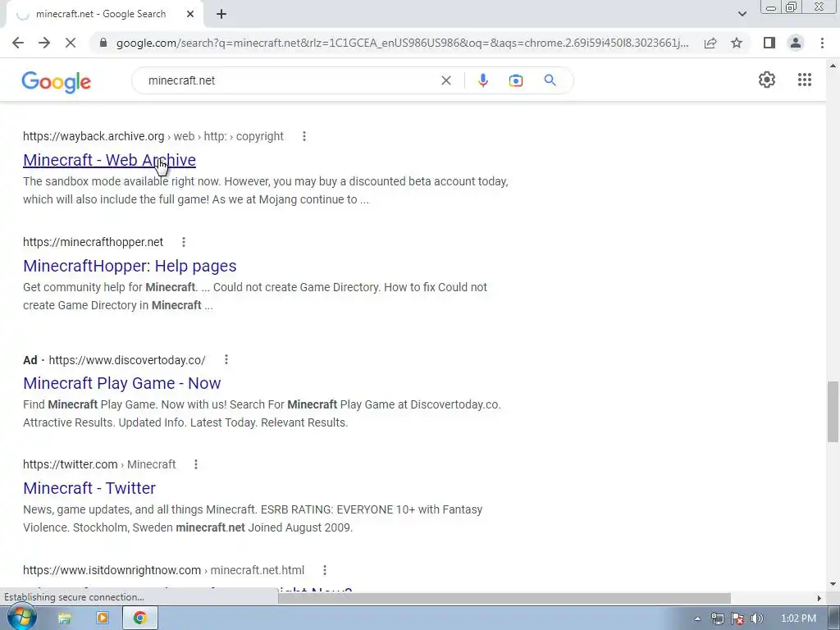Select the minecraft.net Google Search tab
The height and width of the screenshot is (630, 840).
click(101, 14)
